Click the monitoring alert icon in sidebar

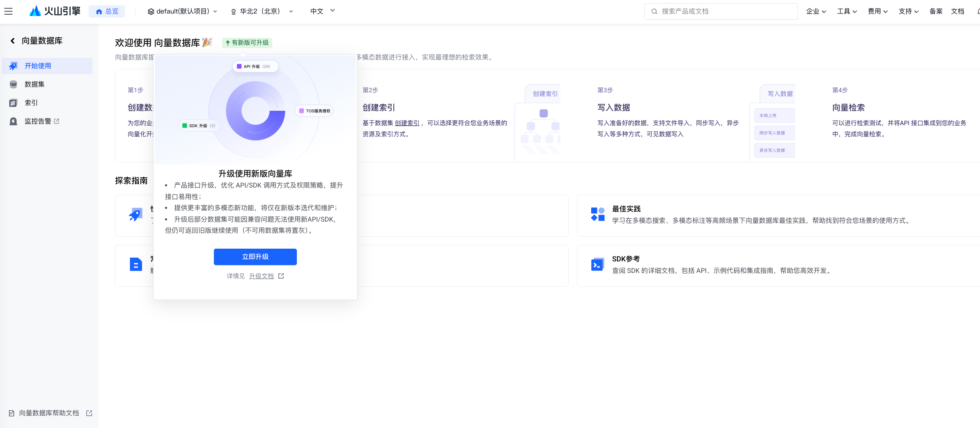pyautogui.click(x=14, y=121)
